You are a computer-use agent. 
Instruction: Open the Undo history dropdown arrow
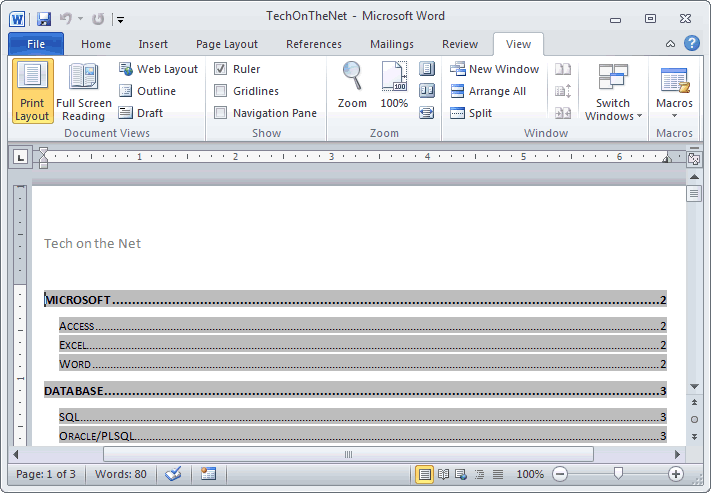(80, 19)
